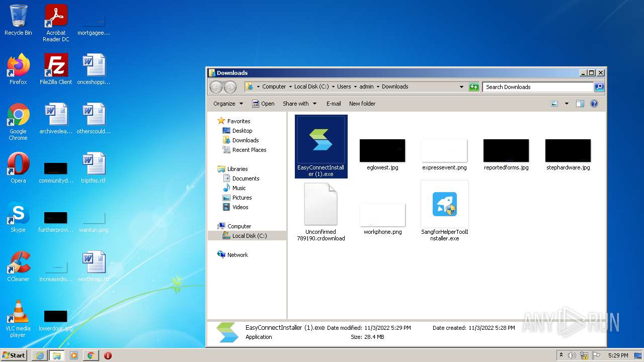Image resolution: width=644 pixels, height=362 pixels.
Task: Click the search magnifier icon
Action: click(x=599, y=87)
